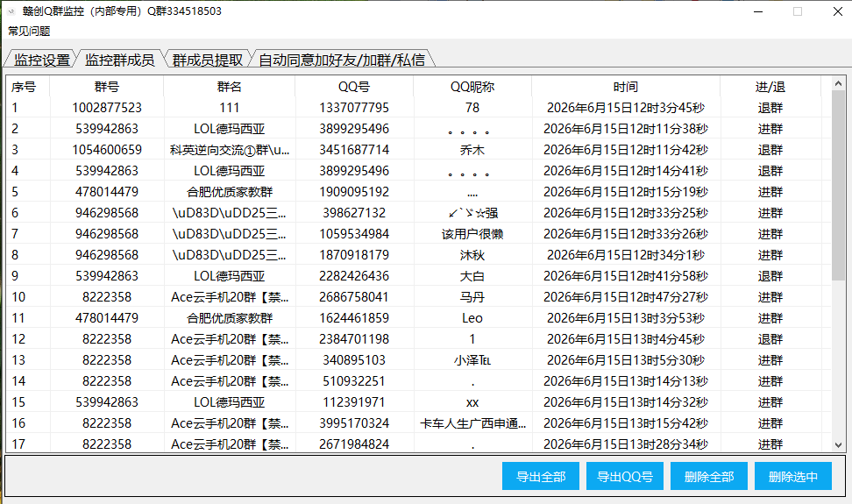Click the QQ号 column header
The image size is (852, 504).
pos(354,87)
